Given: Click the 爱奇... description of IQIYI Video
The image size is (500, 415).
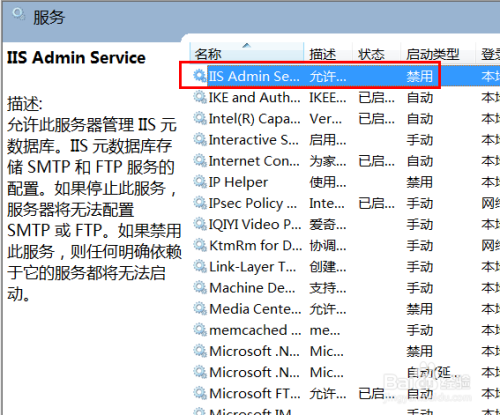Looking at the screenshot, I should [328, 225].
